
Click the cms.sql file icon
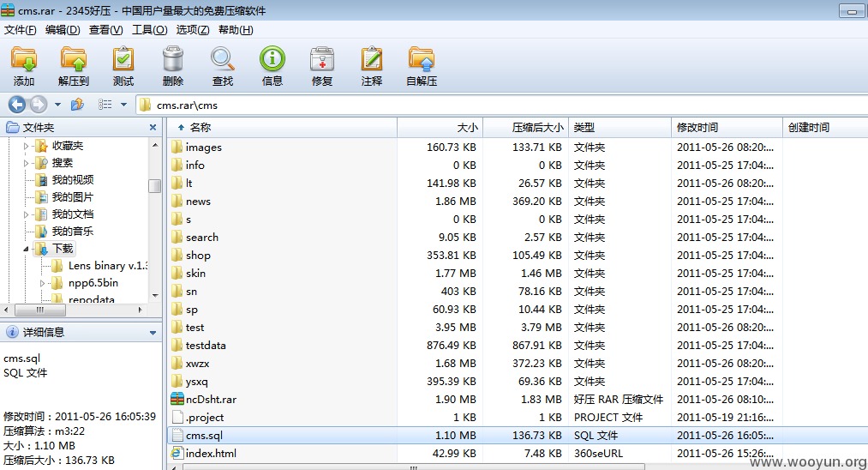tap(177, 435)
